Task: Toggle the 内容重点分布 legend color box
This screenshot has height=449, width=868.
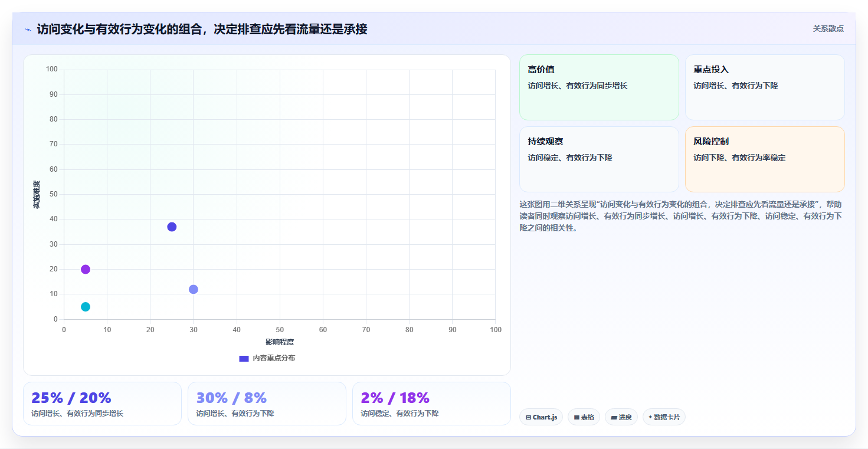Action: [244, 358]
